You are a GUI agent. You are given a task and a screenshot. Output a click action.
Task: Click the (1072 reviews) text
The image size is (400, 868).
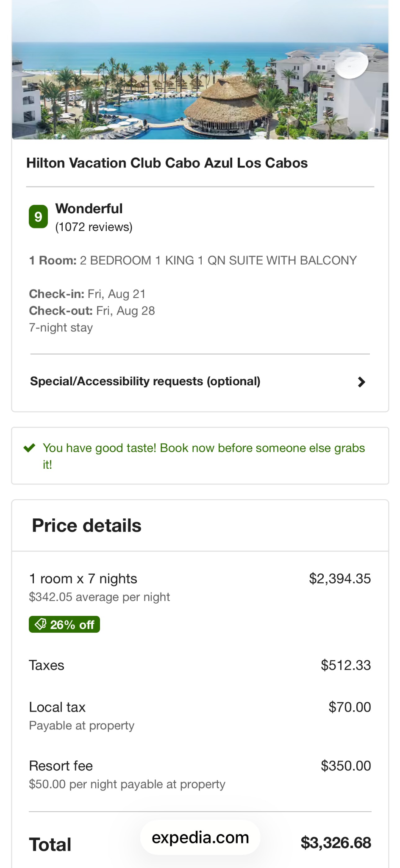94,227
